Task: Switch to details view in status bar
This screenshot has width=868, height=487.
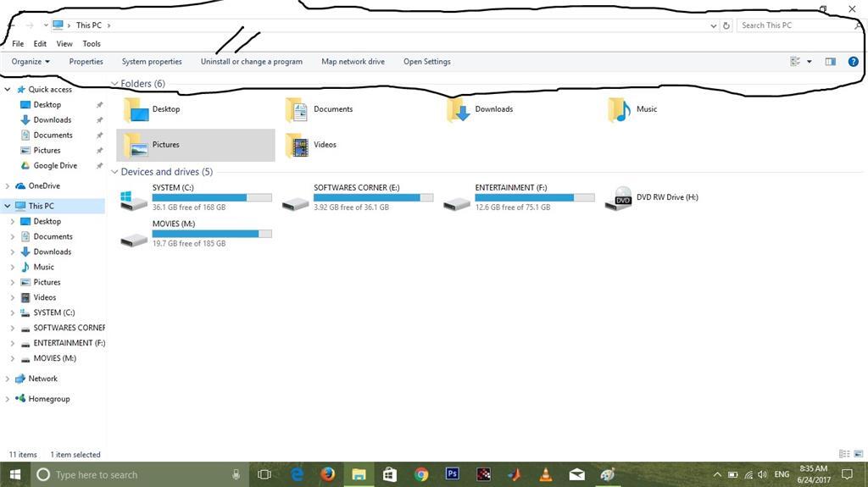Action: click(844, 454)
